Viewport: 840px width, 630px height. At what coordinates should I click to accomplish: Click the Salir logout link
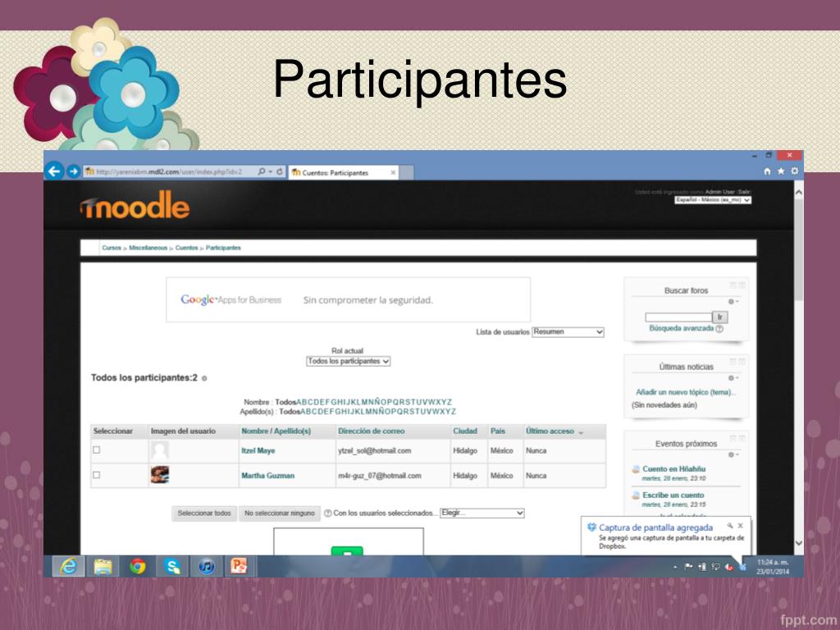(745, 192)
